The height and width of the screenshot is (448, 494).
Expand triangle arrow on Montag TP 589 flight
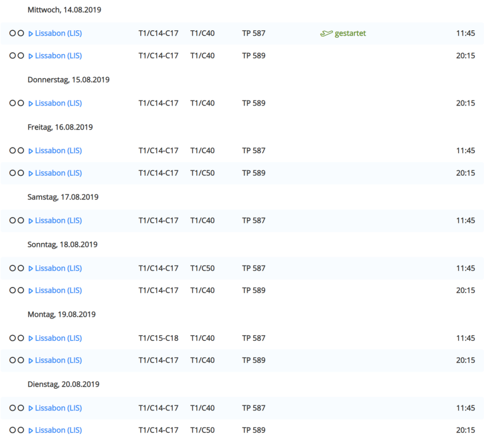[x=31, y=360]
